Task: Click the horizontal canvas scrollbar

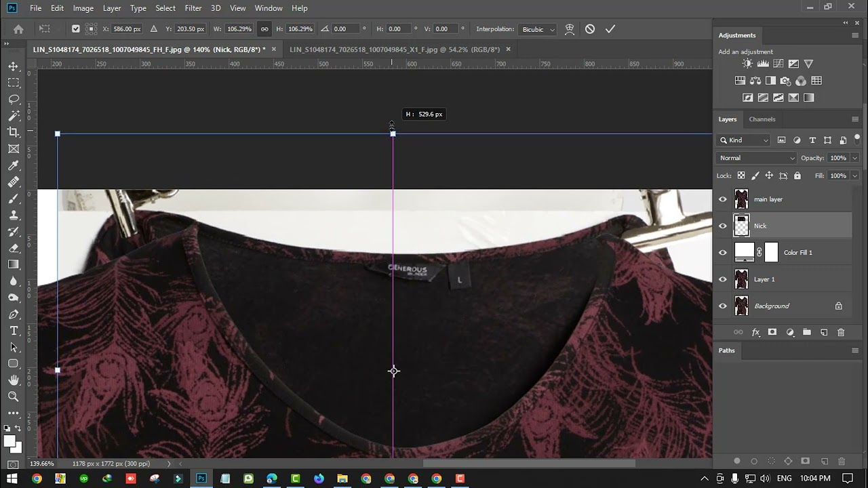Action: [529, 464]
